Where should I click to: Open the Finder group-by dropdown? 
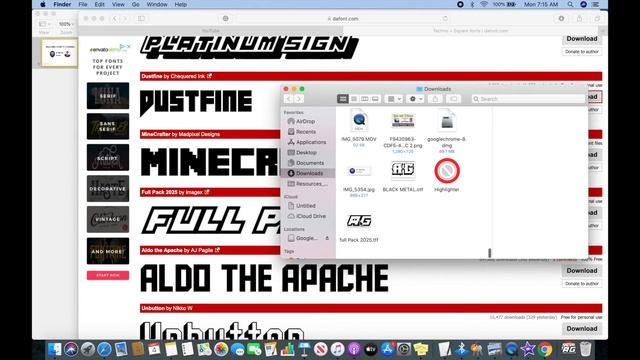coord(393,99)
